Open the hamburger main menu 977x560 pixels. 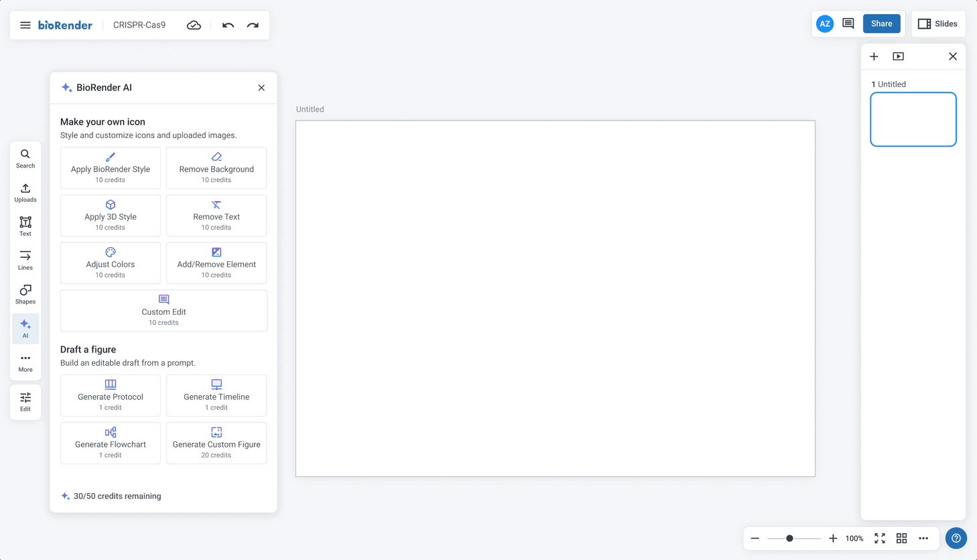coord(25,25)
